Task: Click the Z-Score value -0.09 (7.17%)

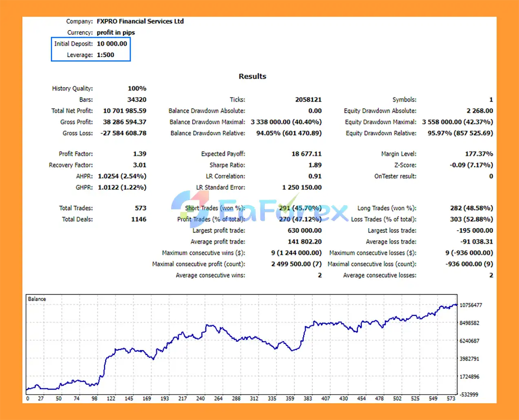Action: [x=471, y=165]
